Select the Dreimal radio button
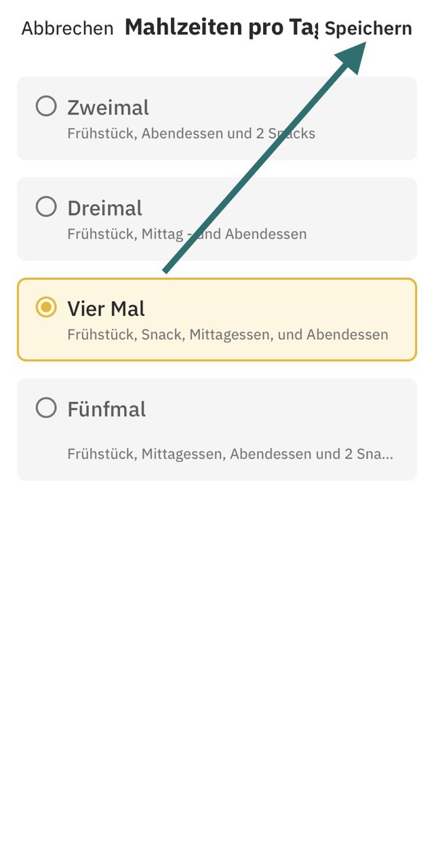 click(x=46, y=207)
